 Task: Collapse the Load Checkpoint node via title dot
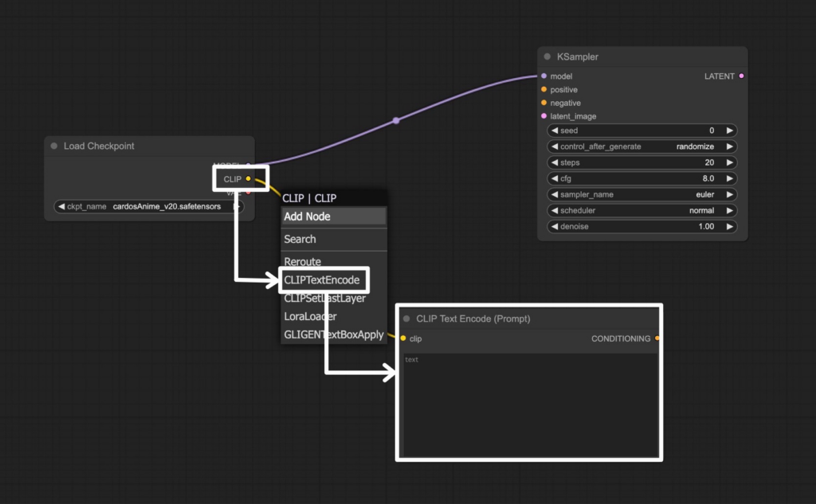[54, 146]
